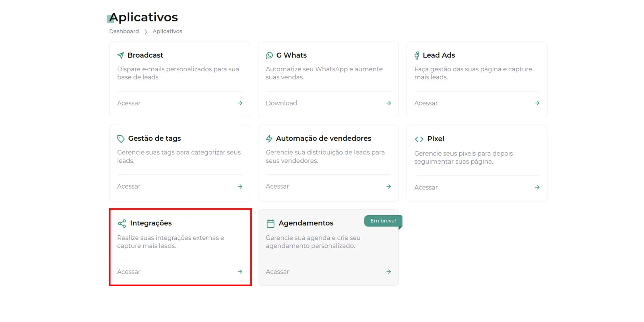Open Acessar link in Integrações card
The width and height of the screenshot is (644, 322).
129,272
